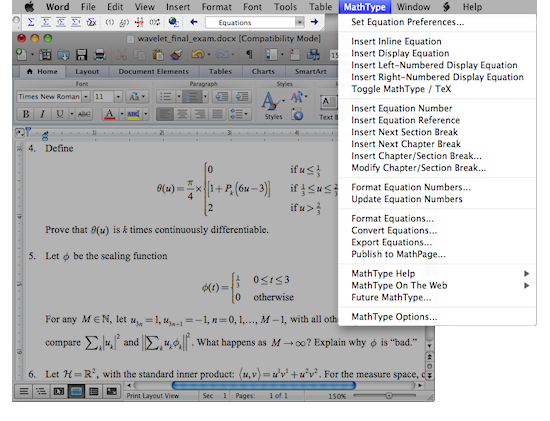The image size is (550, 421).
Task: Save the document with floppy disk icon
Action: pos(81,55)
